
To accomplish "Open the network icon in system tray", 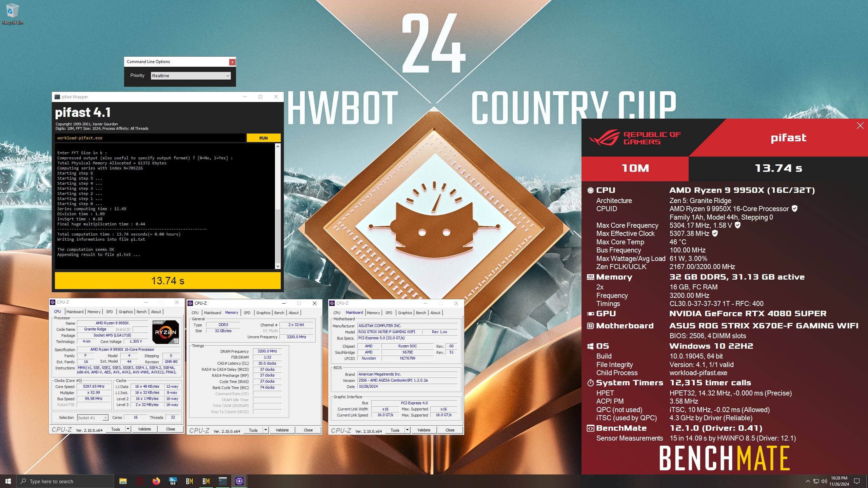I will coord(816,481).
